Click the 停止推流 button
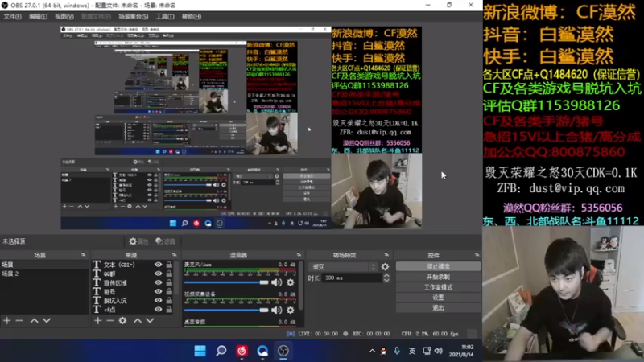This screenshot has height=362, width=644. (438, 267)
